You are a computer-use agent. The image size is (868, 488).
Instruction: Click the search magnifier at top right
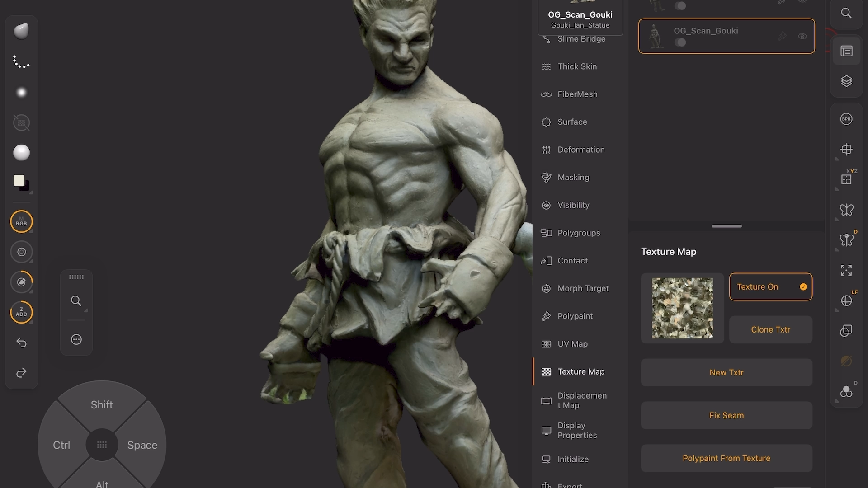(846, 13)
